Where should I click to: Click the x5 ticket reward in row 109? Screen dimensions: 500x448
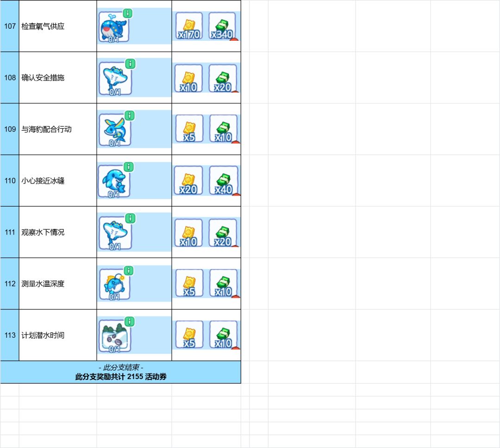tap(189, 129)
